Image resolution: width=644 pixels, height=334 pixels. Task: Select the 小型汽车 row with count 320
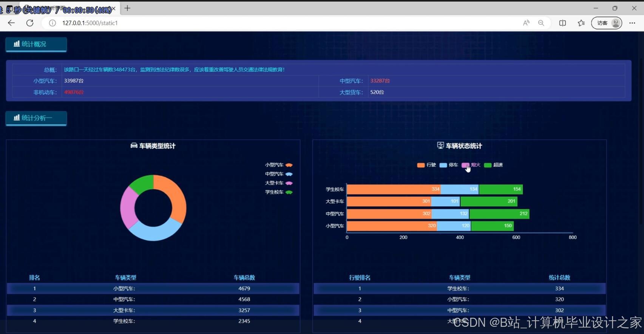(x=460, y=299)
